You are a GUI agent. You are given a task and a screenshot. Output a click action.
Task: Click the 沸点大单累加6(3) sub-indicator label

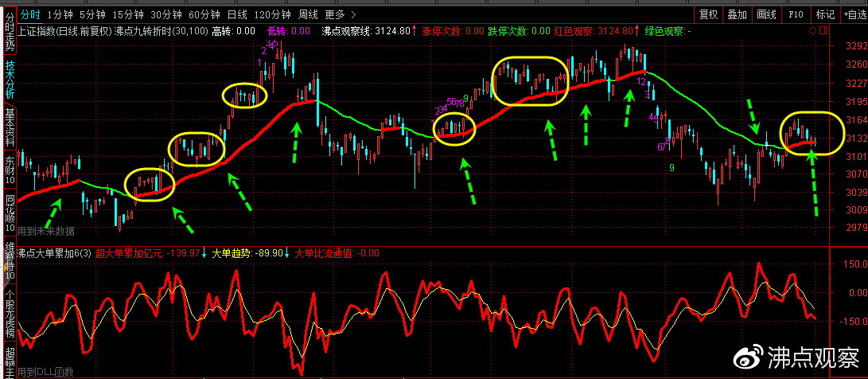coord(54,253)
